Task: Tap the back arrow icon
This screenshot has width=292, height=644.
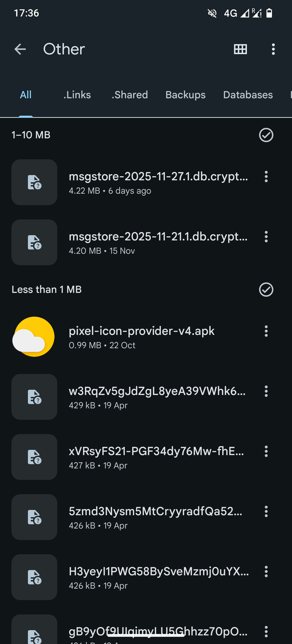Action: tap(20, 49)
